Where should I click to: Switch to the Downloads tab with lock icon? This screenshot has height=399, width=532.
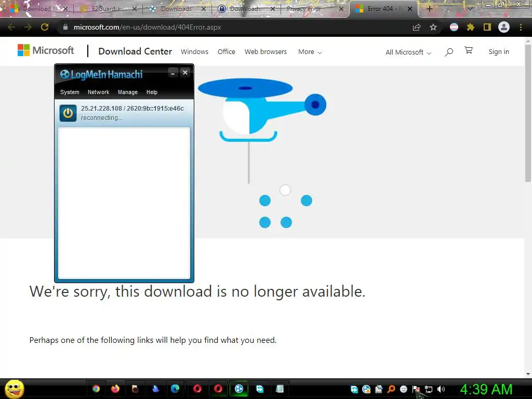[245, 9]
